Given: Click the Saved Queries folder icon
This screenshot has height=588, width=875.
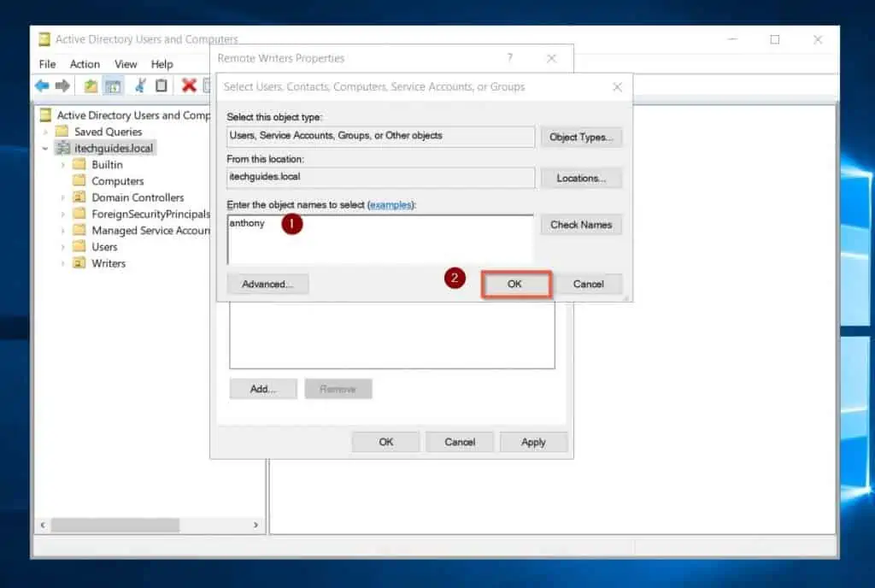Looking at the screenshot, I should coord(62,132).
